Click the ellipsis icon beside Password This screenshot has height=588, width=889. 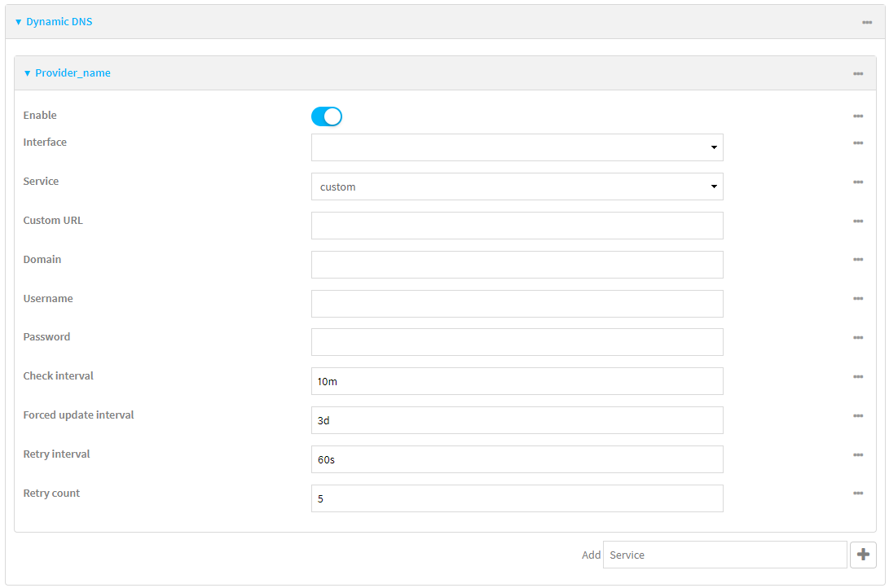click(858, 338)
